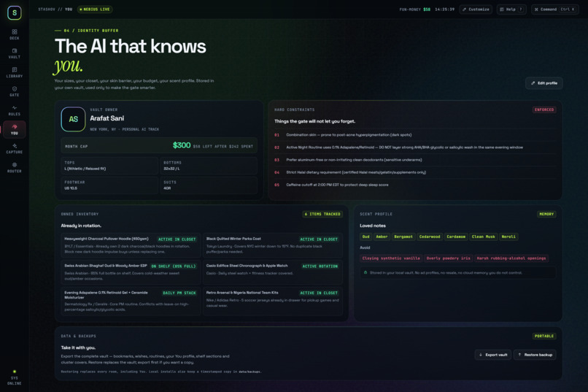588x392 pixels.
Task: Open the Swiss Arabian Shaghaf Oud card
Action: click(131, 272)
